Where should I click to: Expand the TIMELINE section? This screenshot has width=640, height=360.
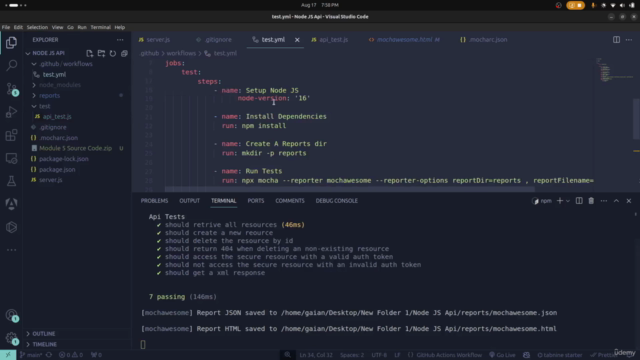pyautogui.click(x=44, y=344)
